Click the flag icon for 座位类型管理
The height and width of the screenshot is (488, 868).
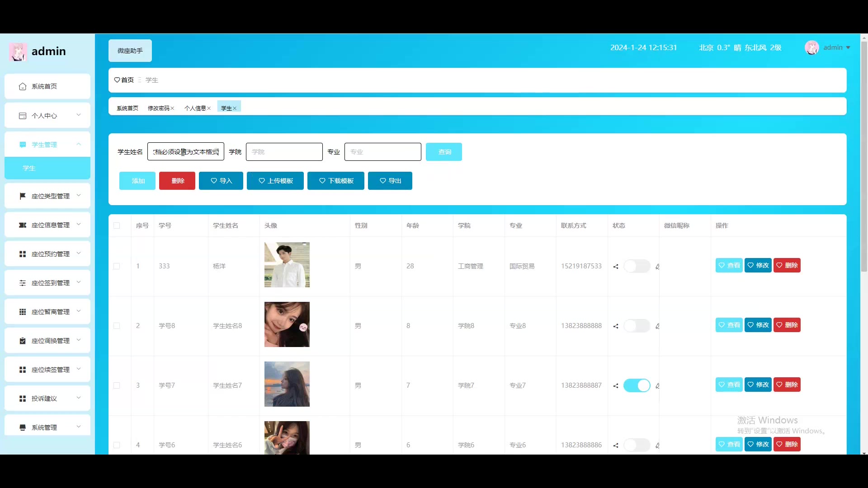click(23, 196)
